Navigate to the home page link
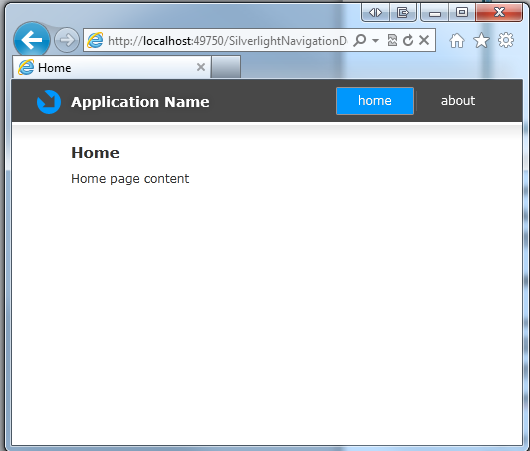The image size is (530, 451). pyautogui.click(x=375, y=101)
